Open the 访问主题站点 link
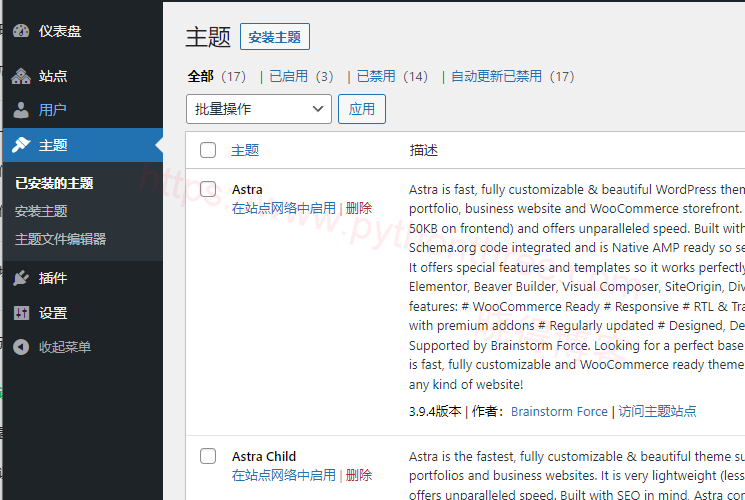The image size is (745, 500). 657,412
